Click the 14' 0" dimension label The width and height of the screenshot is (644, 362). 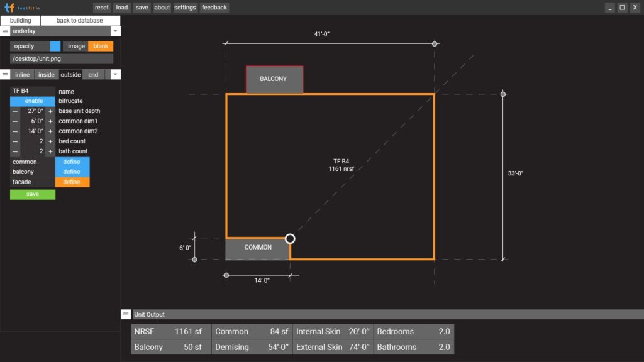[x=262, y=280]
